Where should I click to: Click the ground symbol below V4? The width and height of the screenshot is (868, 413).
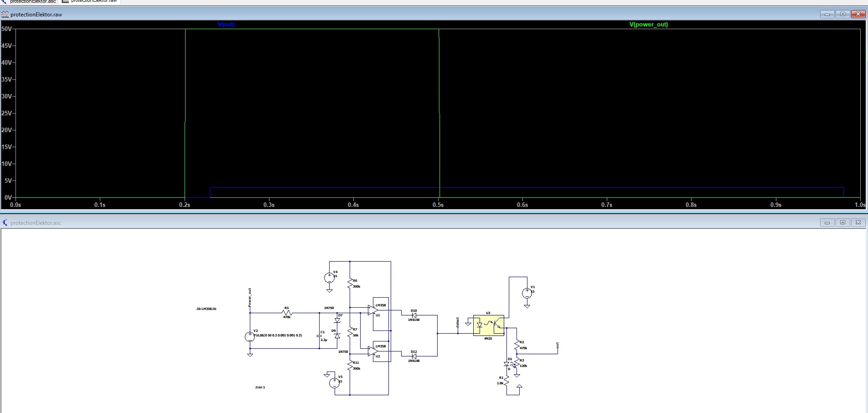[x=329, y=290]
